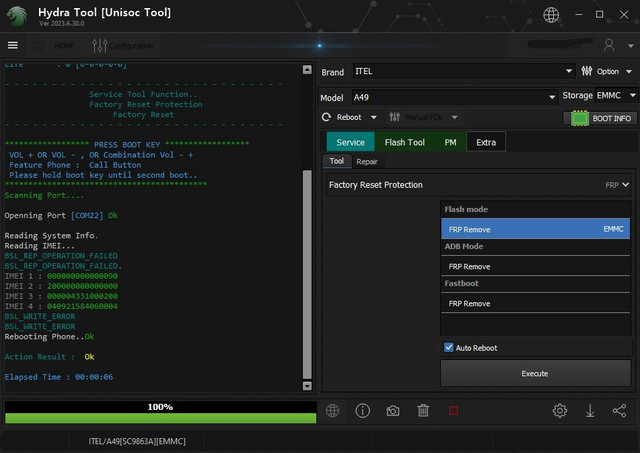
Task: Open the Model dropdown showing A49
Action: (x=454, y=98)
